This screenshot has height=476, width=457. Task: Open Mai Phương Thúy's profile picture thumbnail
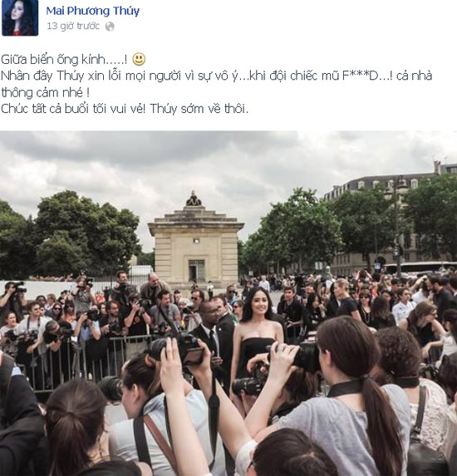pos(20,17)
